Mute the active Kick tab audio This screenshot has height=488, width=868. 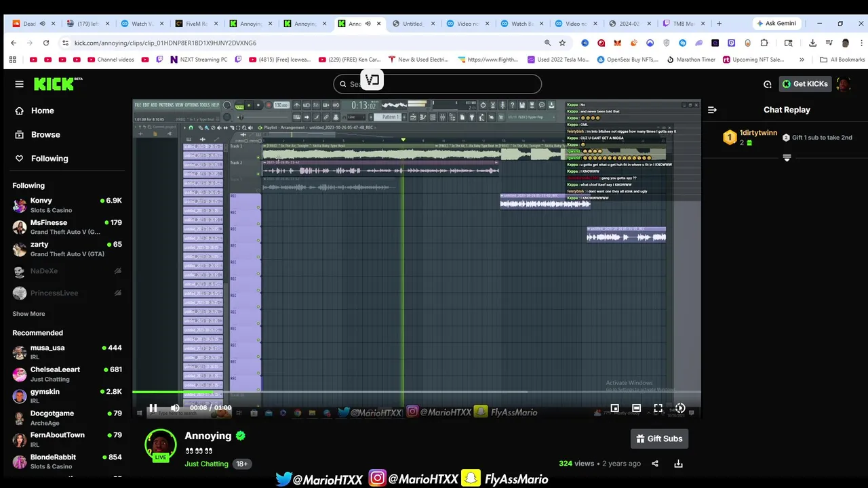[368, 24]
